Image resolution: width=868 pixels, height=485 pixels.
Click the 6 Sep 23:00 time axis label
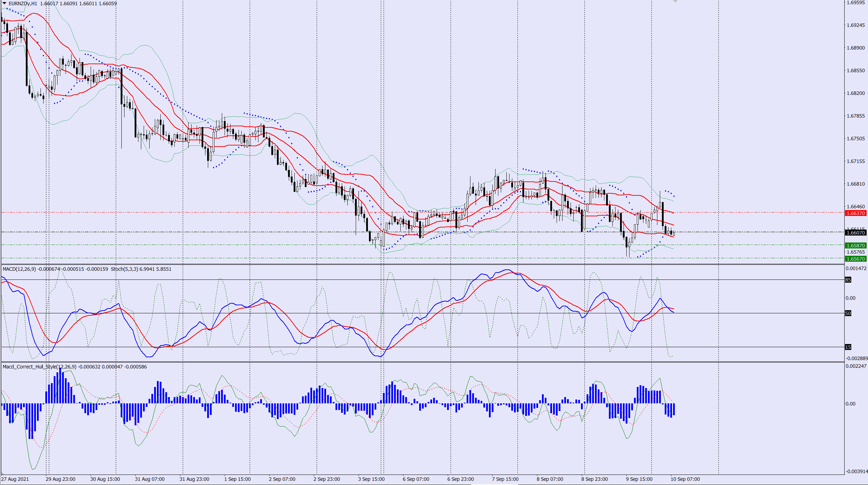pos(461,479)
